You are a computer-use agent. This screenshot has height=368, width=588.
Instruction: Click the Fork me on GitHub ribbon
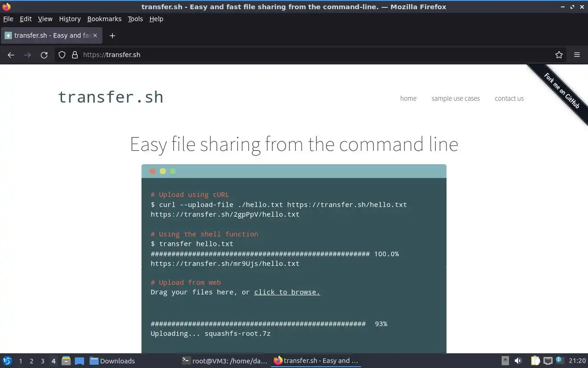coord(561,91)
